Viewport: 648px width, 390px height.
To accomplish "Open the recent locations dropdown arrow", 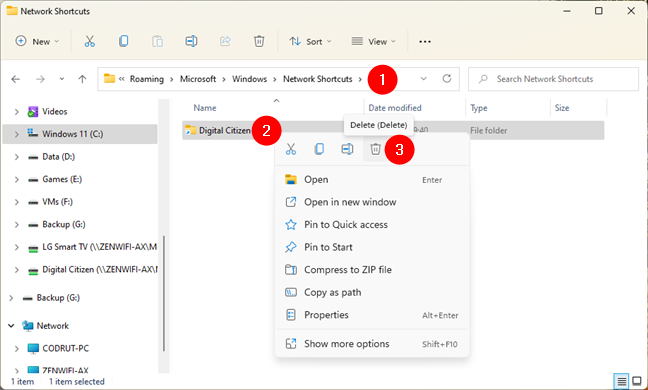I will [x=62, y=78].
